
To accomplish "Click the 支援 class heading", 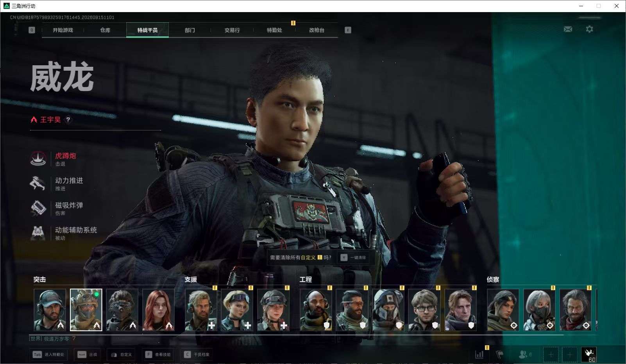I will (x=191, y=279).
